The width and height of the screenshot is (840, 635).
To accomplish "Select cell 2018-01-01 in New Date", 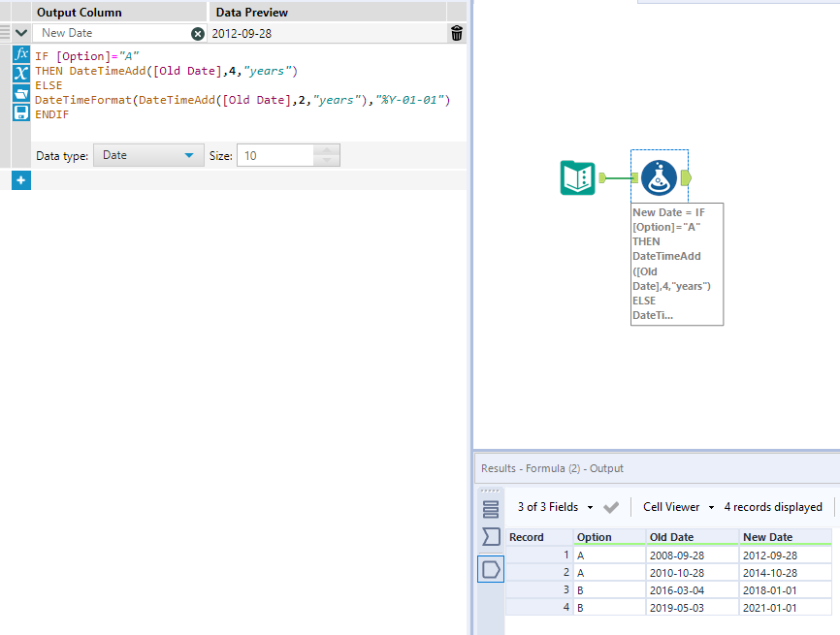I will click(x=785, y=590).
